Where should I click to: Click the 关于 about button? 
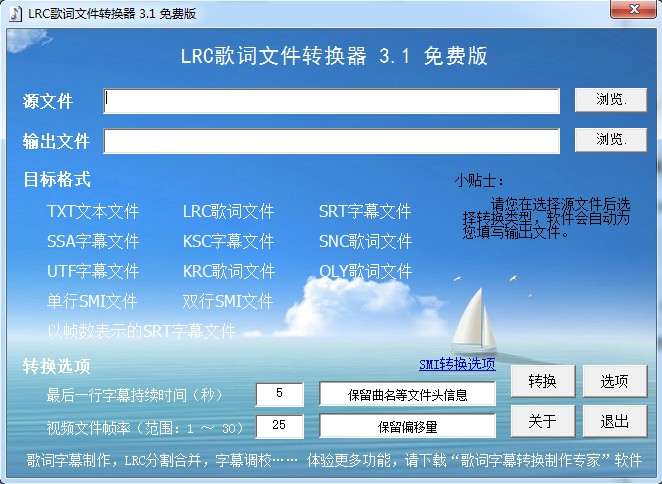[x=543, y=421]
